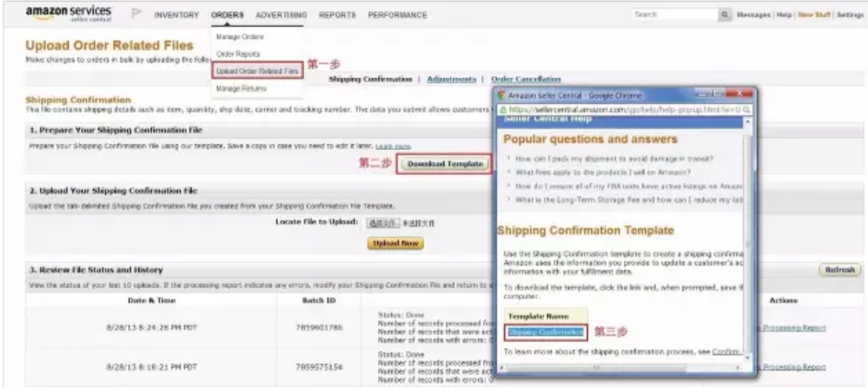Click the padlock icon in popup address bar

coord(503,109)
